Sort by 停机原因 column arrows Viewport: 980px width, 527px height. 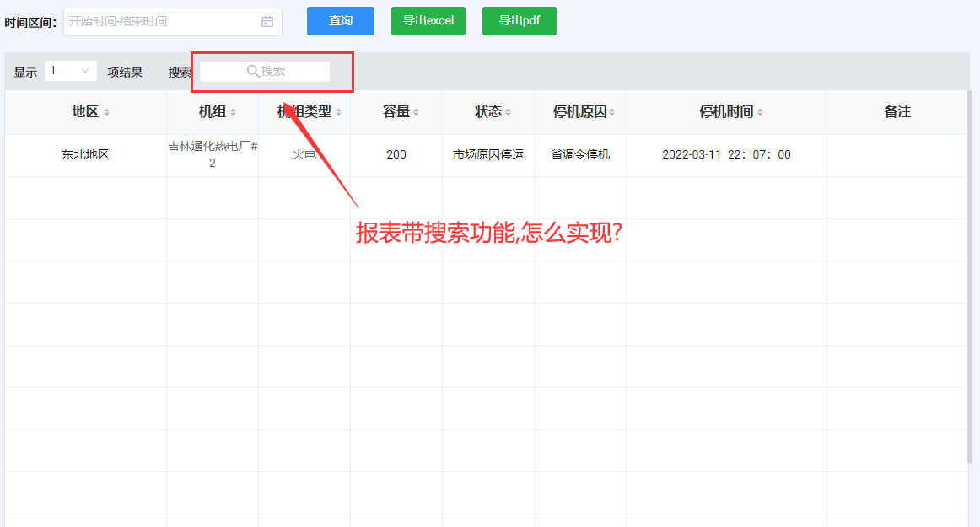[612, 112]
